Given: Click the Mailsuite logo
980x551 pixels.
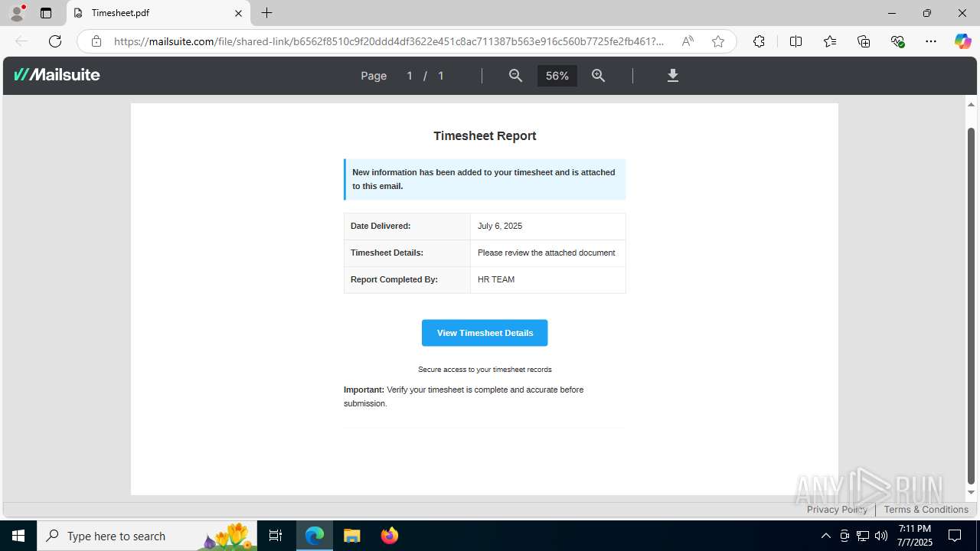Looking at the screenshot, I should click(57, 75).
